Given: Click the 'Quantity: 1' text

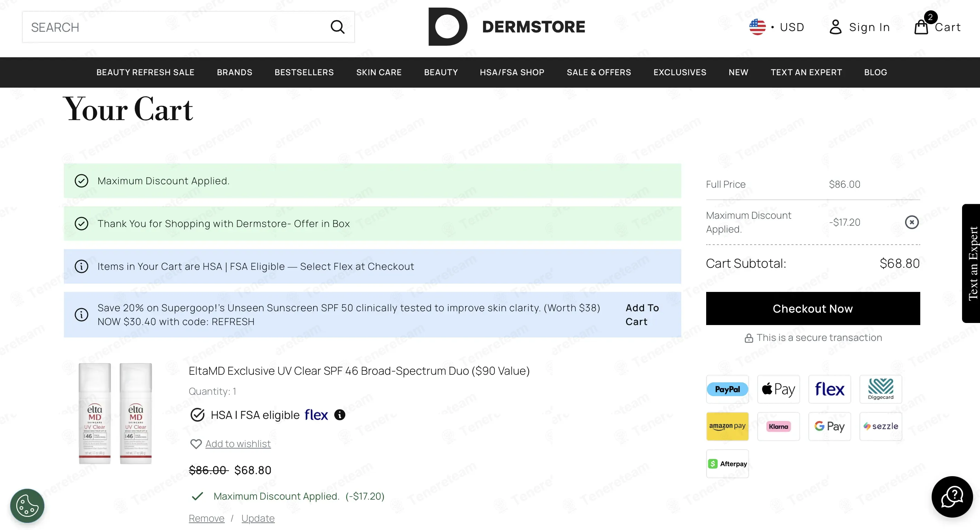Looking at the screenshot, I should [212, 391].
